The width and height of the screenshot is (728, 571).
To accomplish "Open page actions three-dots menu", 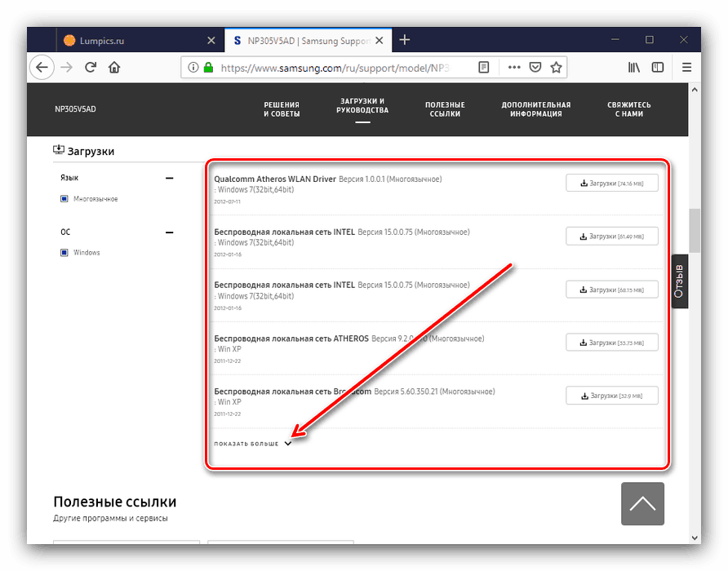I will (x=514, y=68).
